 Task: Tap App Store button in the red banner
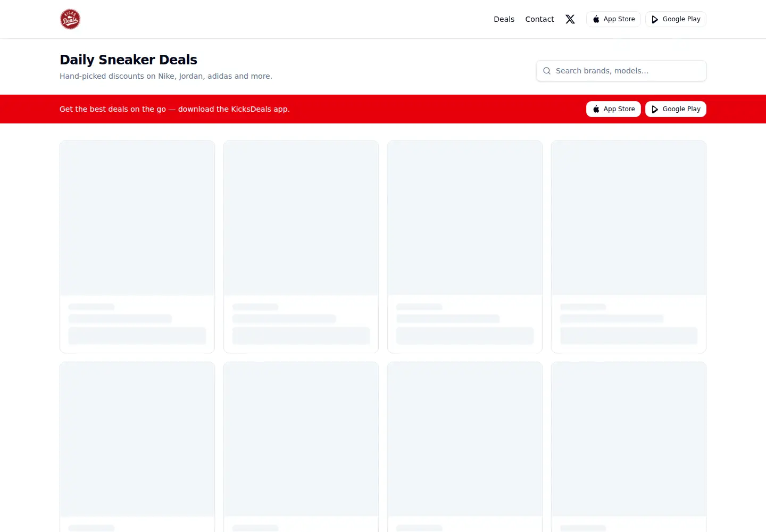click(x=613, y=109)
